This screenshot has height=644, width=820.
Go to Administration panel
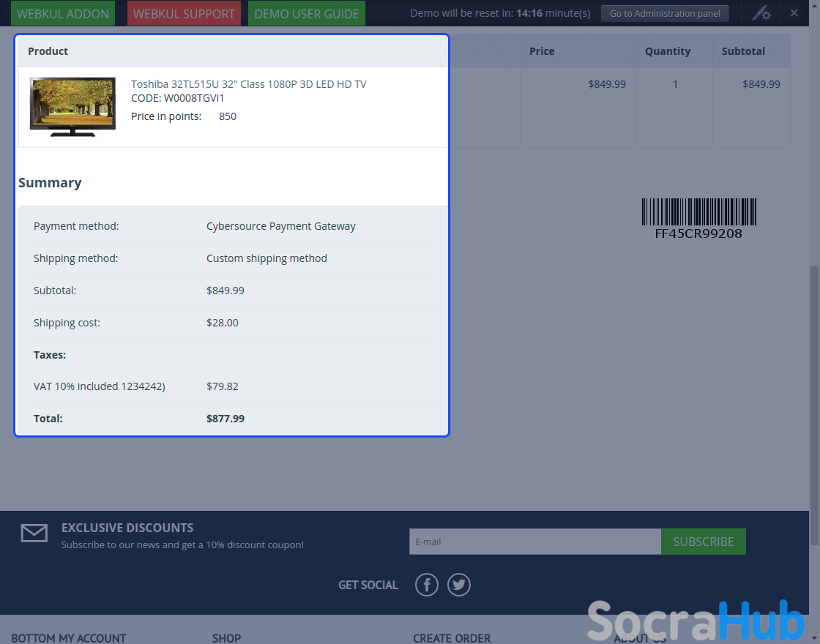click(x=665, y=13)
